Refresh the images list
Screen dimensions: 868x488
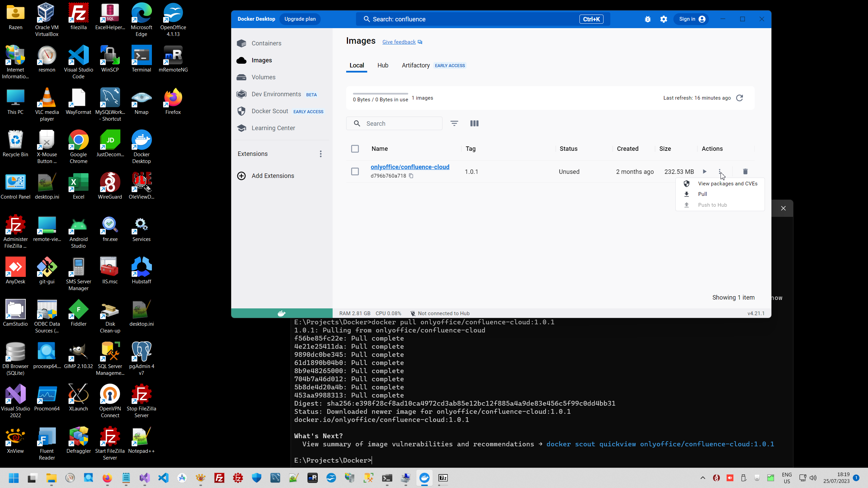(739, 98)
